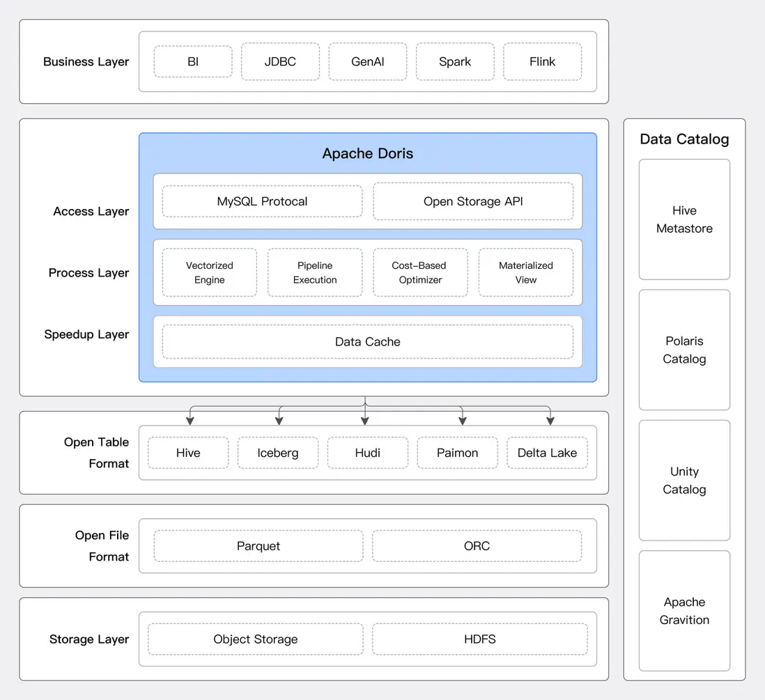Image resolution: width=765 pixels, height=700 pixels.
Task: Open the GenAI component
Action: [x=368, y=61]
